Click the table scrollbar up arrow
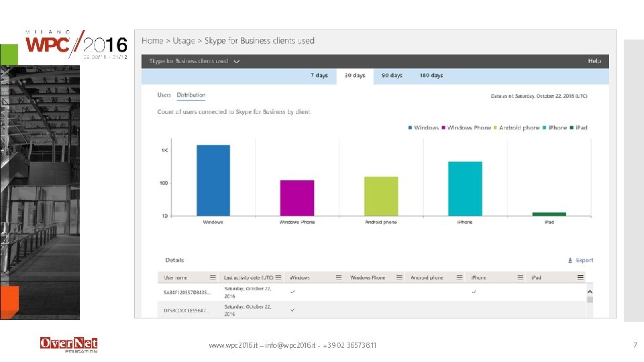 tap(590, 292)
